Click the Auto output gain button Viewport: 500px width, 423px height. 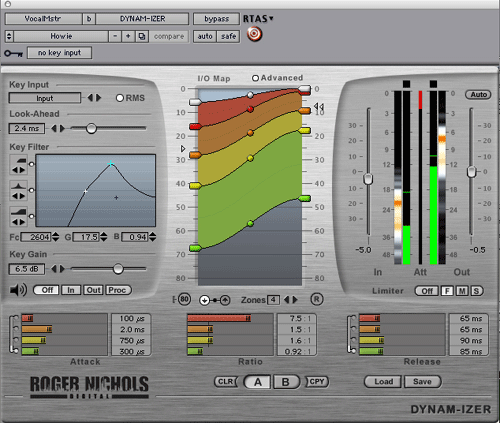[x=478, y=95]
